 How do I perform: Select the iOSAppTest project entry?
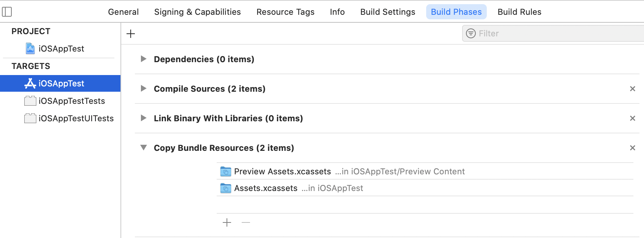coord(61,49)
